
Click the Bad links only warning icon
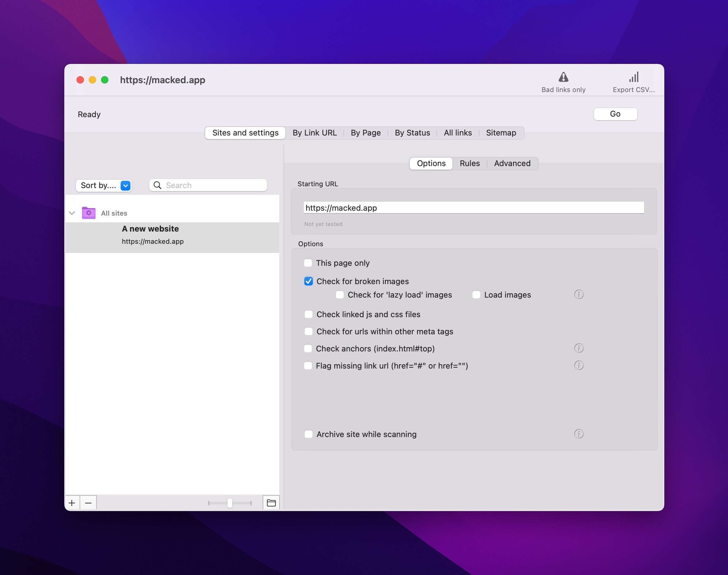click(x=563, y=77)
